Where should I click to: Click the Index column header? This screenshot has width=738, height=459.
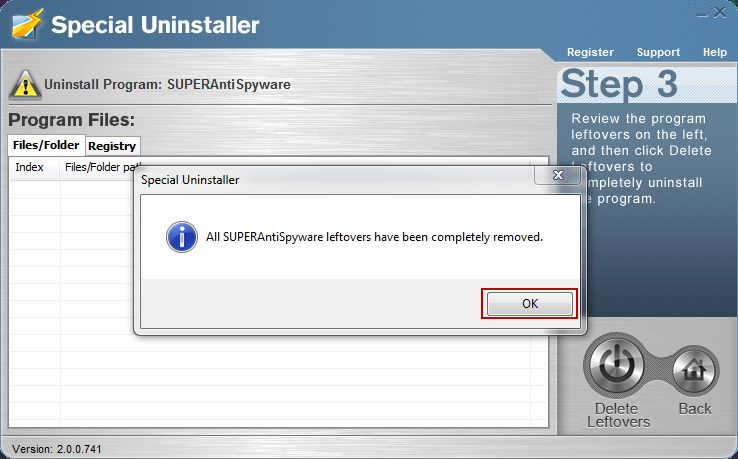click(34, 168)
